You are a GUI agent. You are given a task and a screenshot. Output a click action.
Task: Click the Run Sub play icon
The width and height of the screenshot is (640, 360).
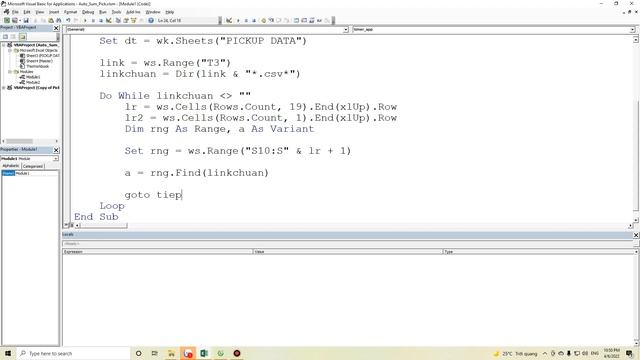coord(85,20)
